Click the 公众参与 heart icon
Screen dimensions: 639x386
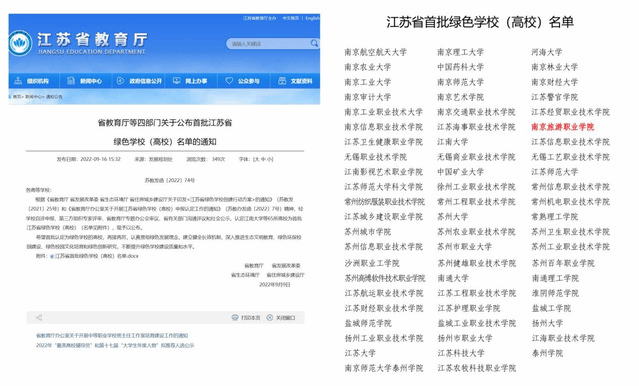coord(229,81)
